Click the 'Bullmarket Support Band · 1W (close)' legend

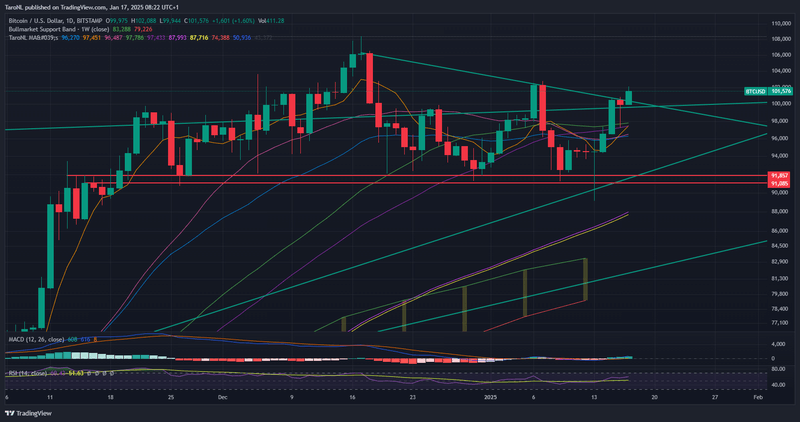pos(59,30)
